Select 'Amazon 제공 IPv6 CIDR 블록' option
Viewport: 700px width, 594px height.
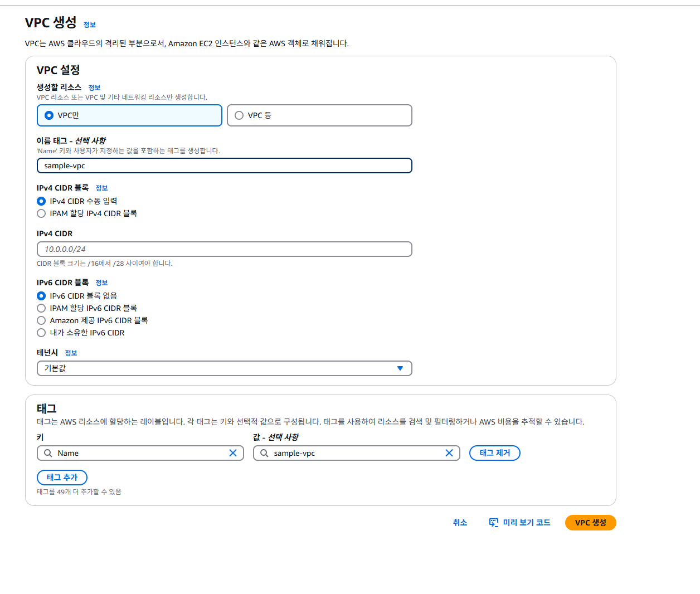pyautogui.click(x=41, y=320)
